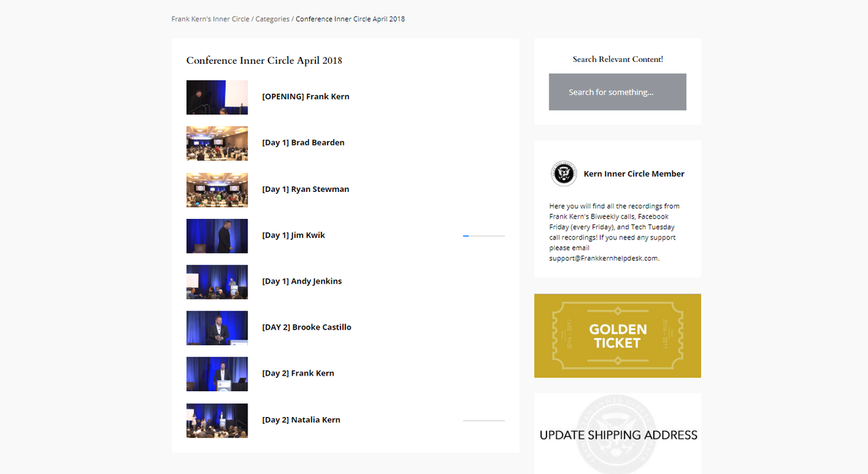Open the [DAY 2] Brooke Castillo title
868x474 pixels.
[x=307, y=327]
